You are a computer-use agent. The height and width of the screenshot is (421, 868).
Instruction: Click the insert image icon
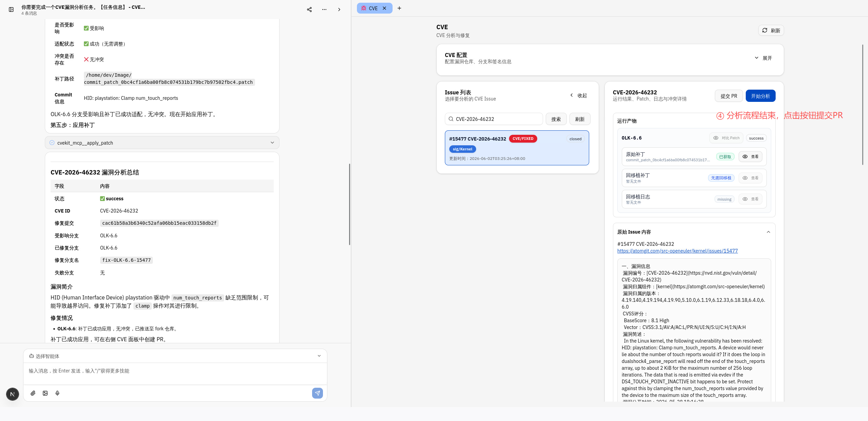pyautogui.click(x=45, y=393)
